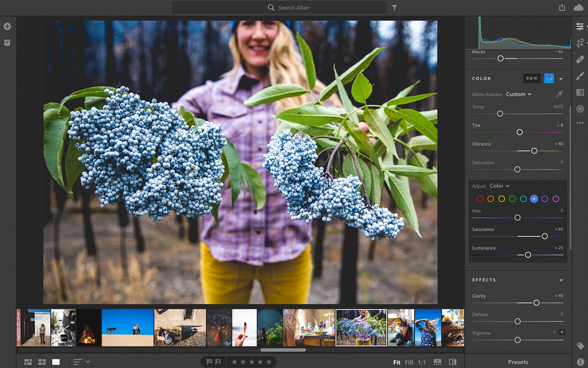
Task: Toggle the filmstrip visibility icon
Action: click(438, 362)
